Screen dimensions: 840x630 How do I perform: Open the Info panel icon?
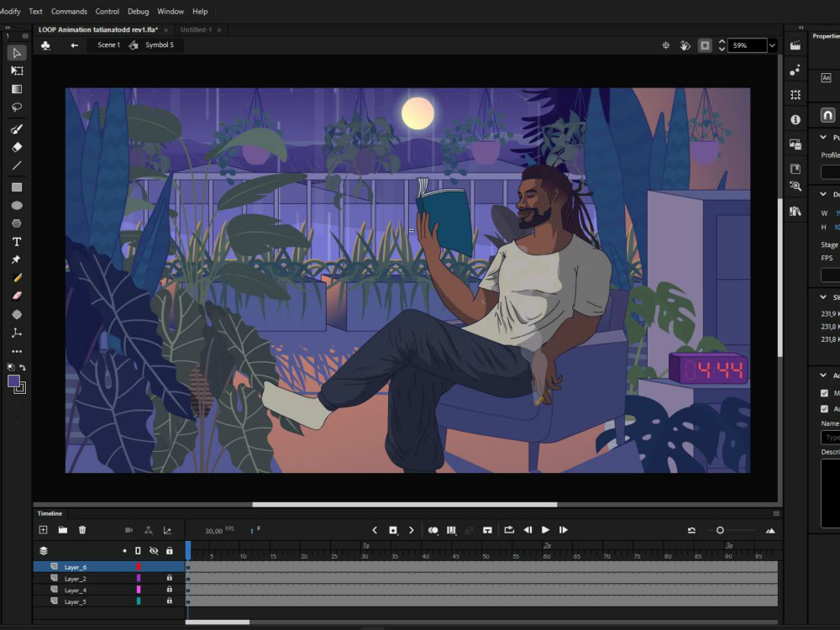pyautogui.click(x=795, y=119)
